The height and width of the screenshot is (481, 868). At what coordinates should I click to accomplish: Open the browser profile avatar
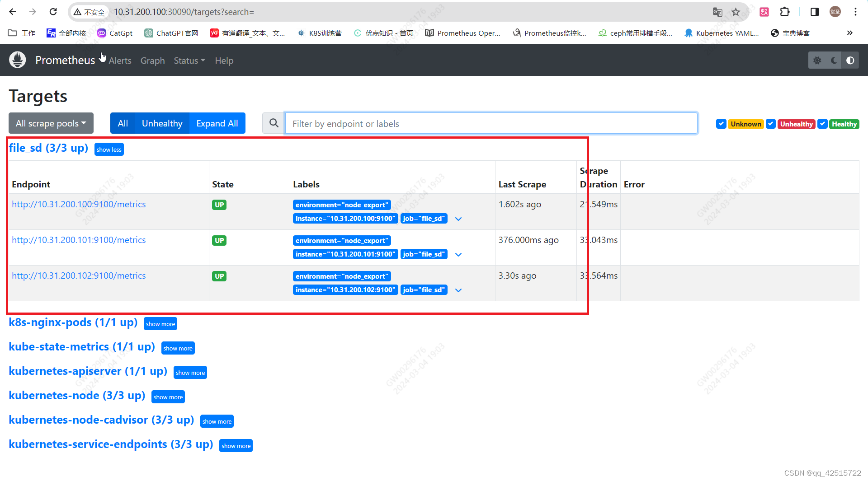pyautogui.click(x=835, y=12)
